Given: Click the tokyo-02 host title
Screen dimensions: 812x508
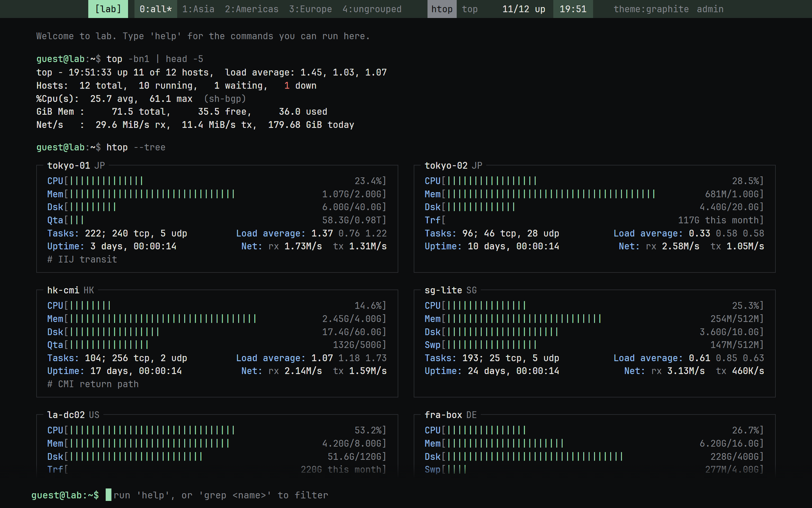Looking at the screenshot, I should point(446,166).
